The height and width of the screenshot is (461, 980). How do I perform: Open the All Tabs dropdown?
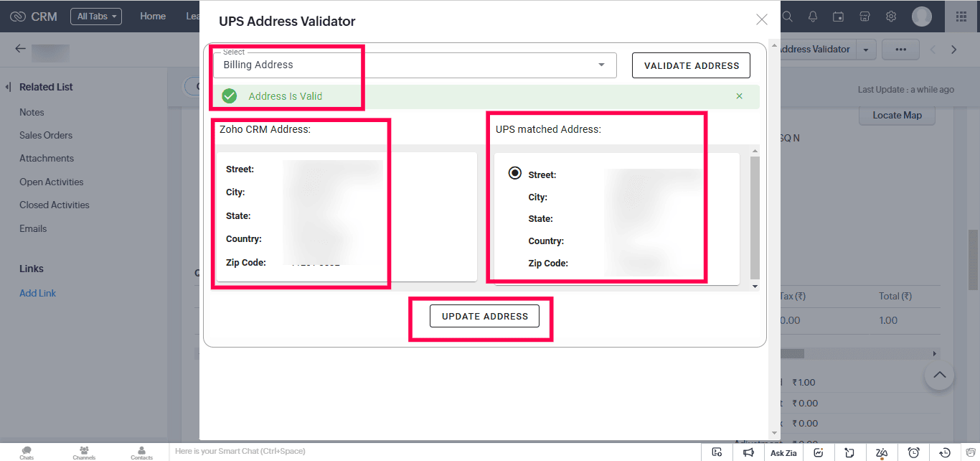pyautogui.click(x=96, y=17)
